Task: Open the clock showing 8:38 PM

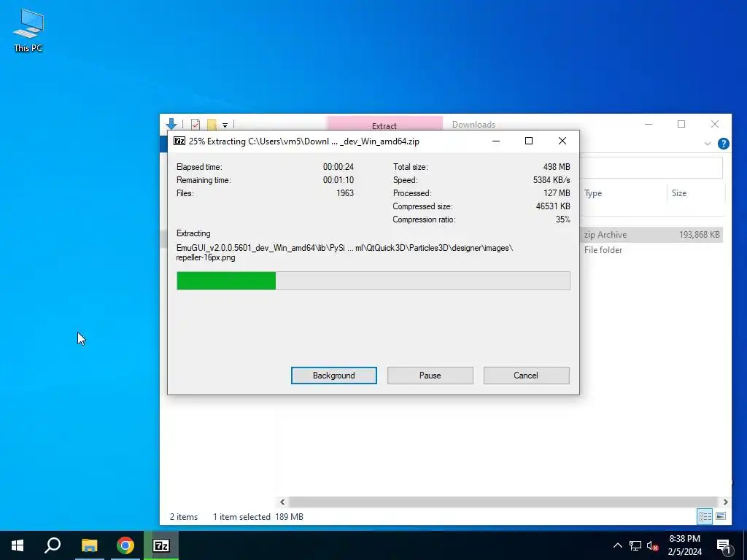Action: tap(684, 545)
